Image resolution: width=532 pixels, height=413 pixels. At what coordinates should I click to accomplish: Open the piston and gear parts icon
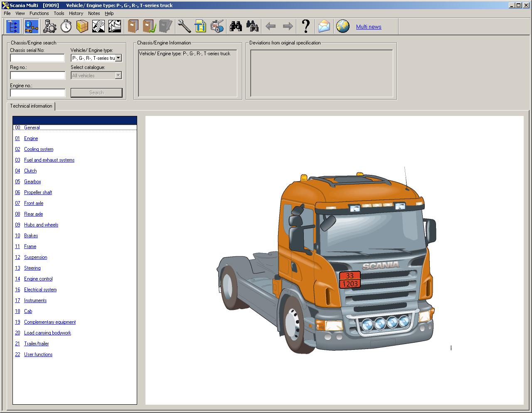tap(50, 26)
